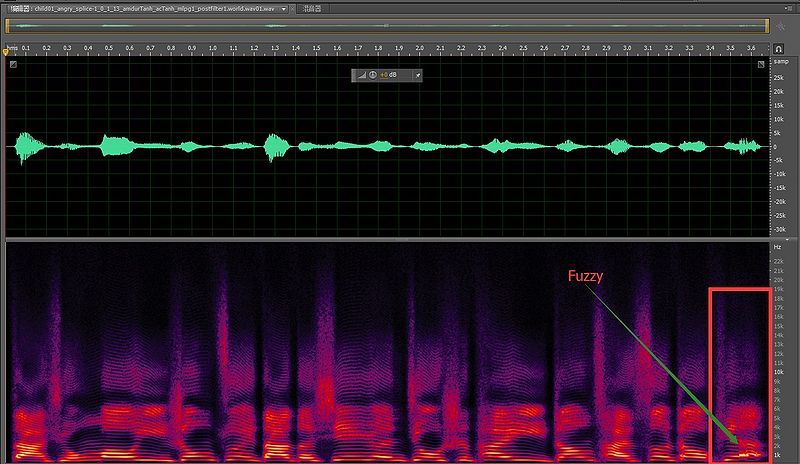Click the overview navigator right edge handle
Screen dimensions: 800x464
[x=766, y=26]
